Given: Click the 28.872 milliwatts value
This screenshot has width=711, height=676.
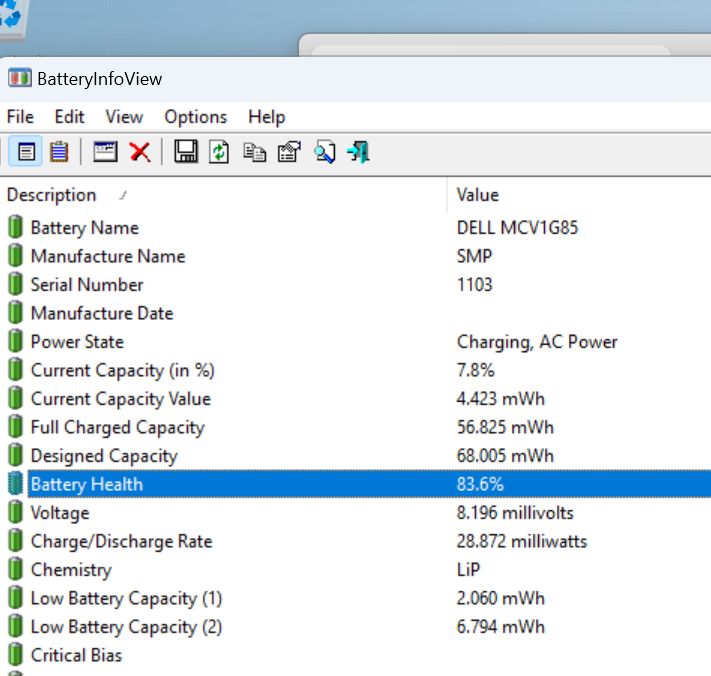Looking at the screenshot, I should tap(521, 541).
